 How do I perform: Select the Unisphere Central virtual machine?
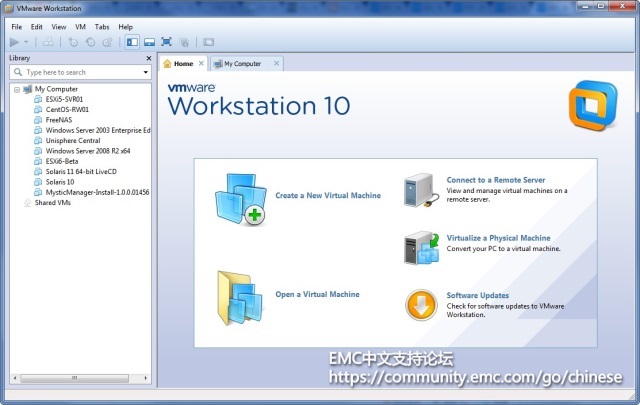click(x=73, y=140)
